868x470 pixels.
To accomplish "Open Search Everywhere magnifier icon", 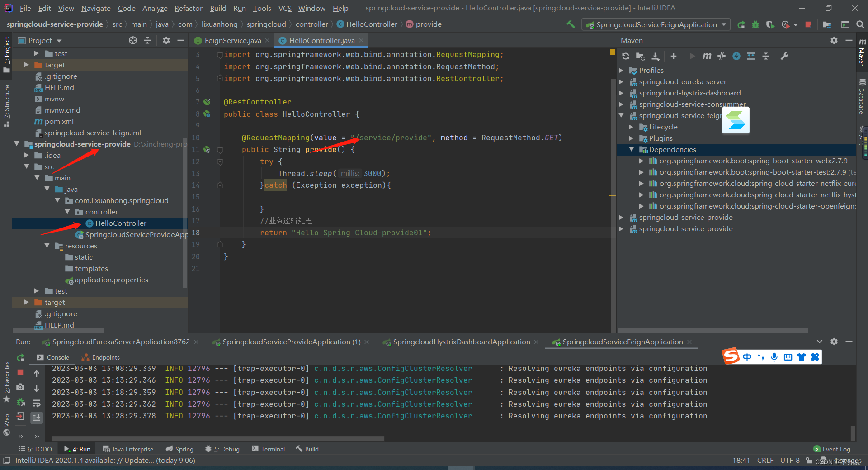I will click(x=860, y=25).
